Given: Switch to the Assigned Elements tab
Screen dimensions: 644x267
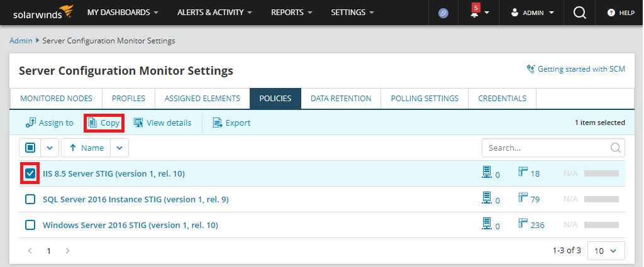Looking at the screenshot, I should (203, 99).
